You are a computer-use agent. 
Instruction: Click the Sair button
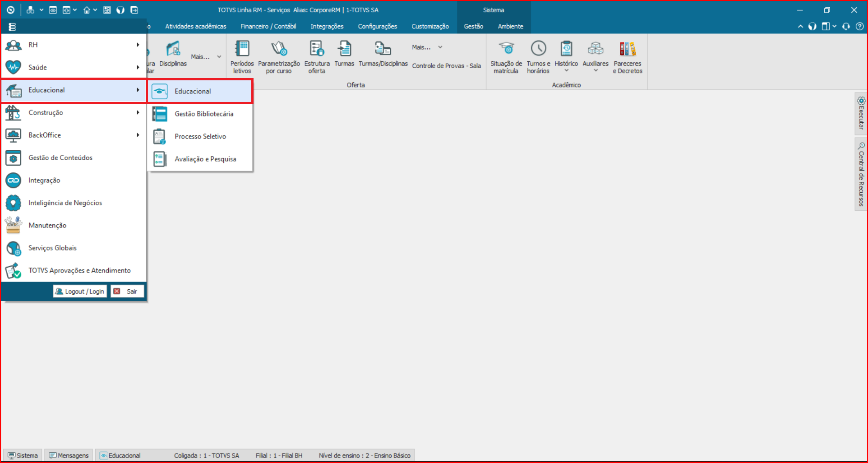click(x=128, y=292)
